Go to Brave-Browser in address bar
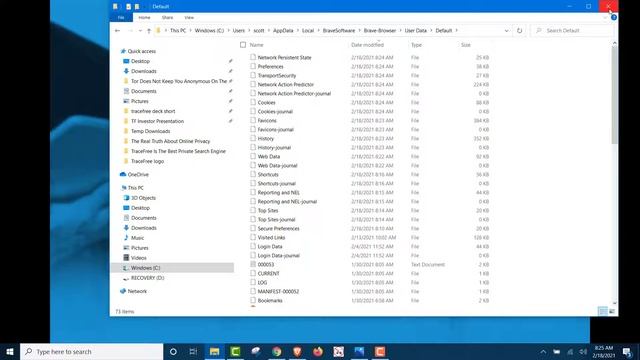Image resolution: width=640 pixels, height=360 pixels. [380, 31]
